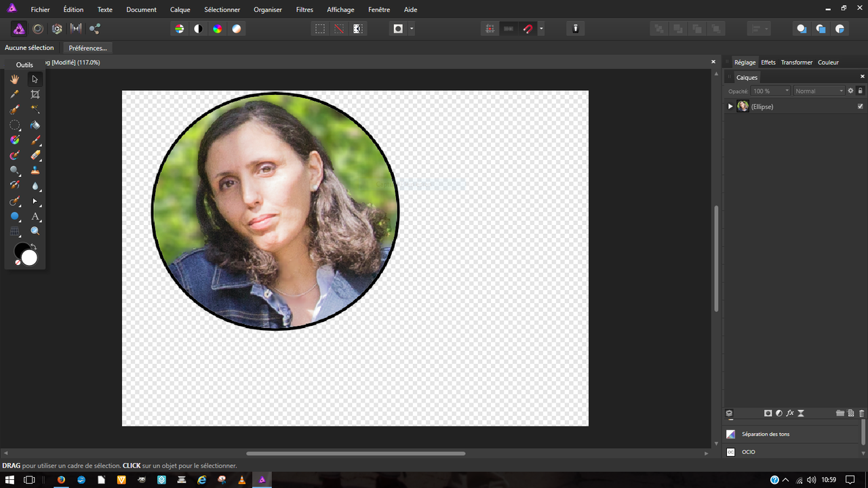The image size is (868, 488).
Task: Open the Filtres menu
Action: (304, 9)
